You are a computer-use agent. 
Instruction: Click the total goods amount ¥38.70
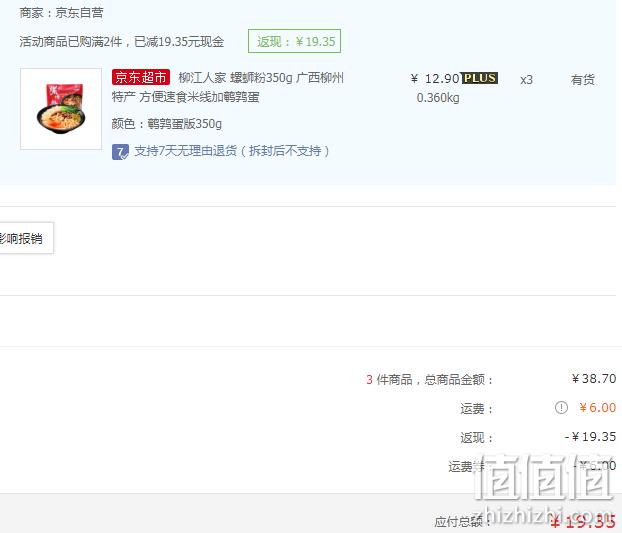[x=594, y=379]
